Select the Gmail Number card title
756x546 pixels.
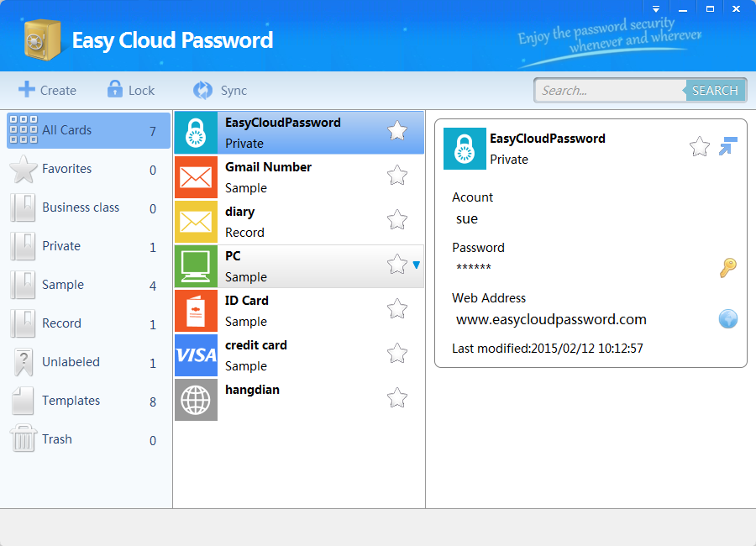coord(268,167)
